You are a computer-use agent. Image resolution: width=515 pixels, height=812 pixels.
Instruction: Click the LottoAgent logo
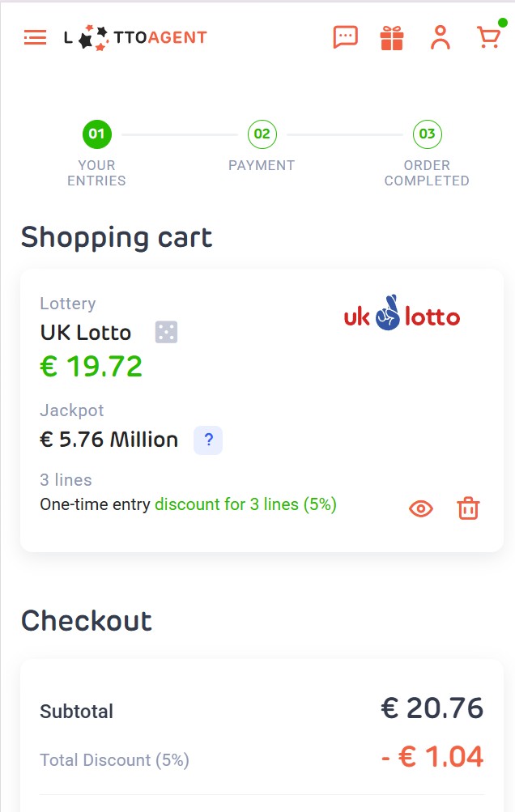(135, 37)
